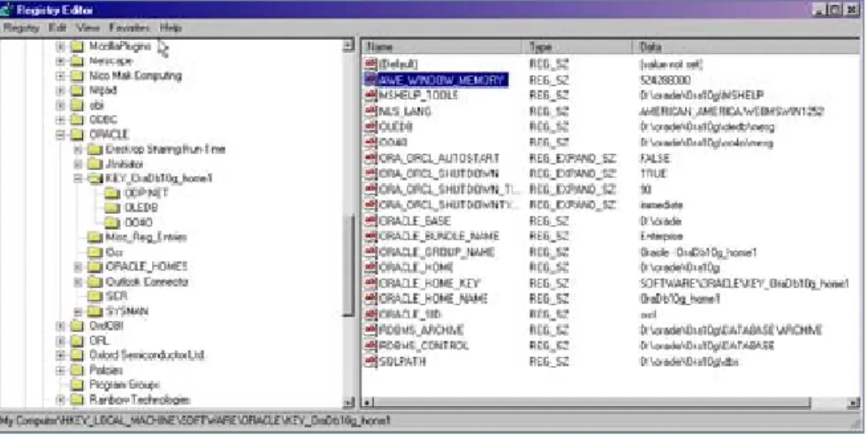Select the OLEDB value name in list
This screenshot has width=868, height=435.
pyautogui.click(x=396, y=126)
